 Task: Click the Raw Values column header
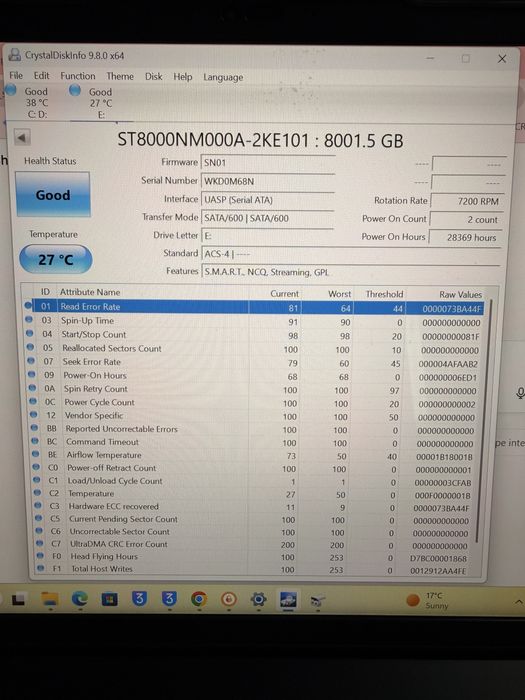coord(461,294)
